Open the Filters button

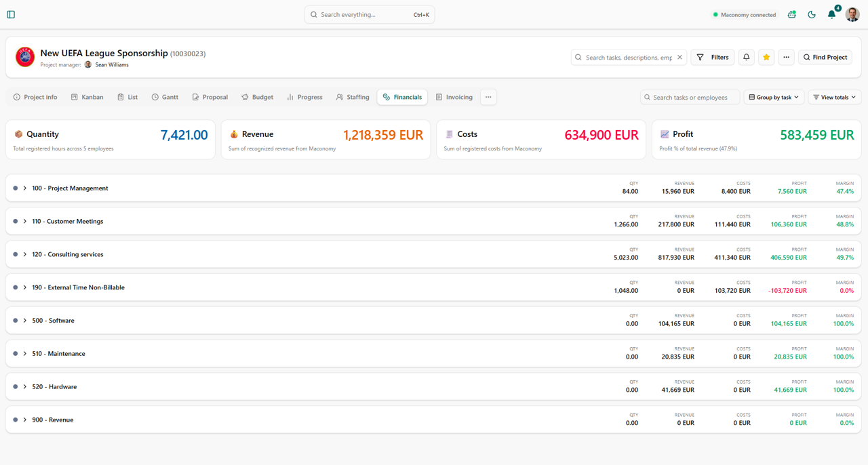(713, 58)
